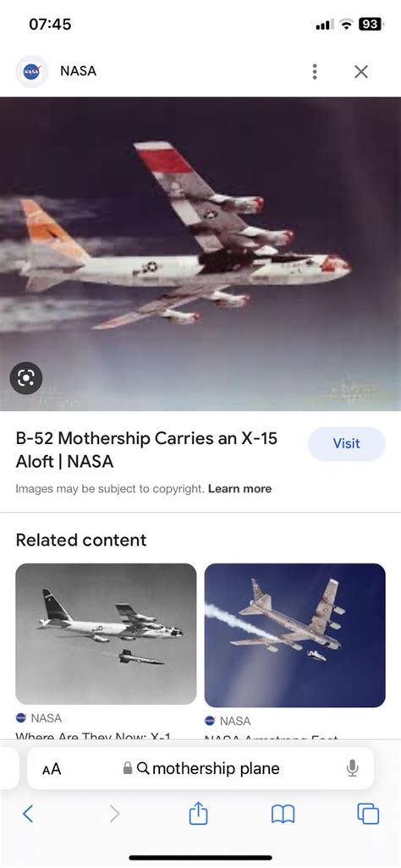Open the Learn more copyright link
Screen dimensions: 401x868
[x=239, y=489]
